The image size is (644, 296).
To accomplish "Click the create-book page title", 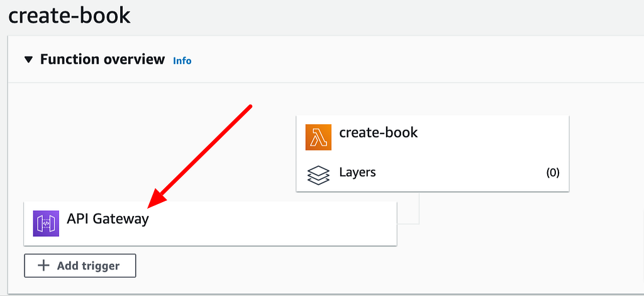I will coord(69,16).
